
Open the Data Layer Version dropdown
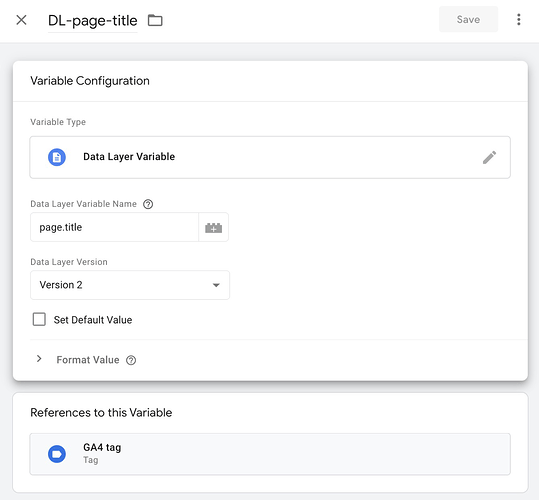click(x=130, y=285)
